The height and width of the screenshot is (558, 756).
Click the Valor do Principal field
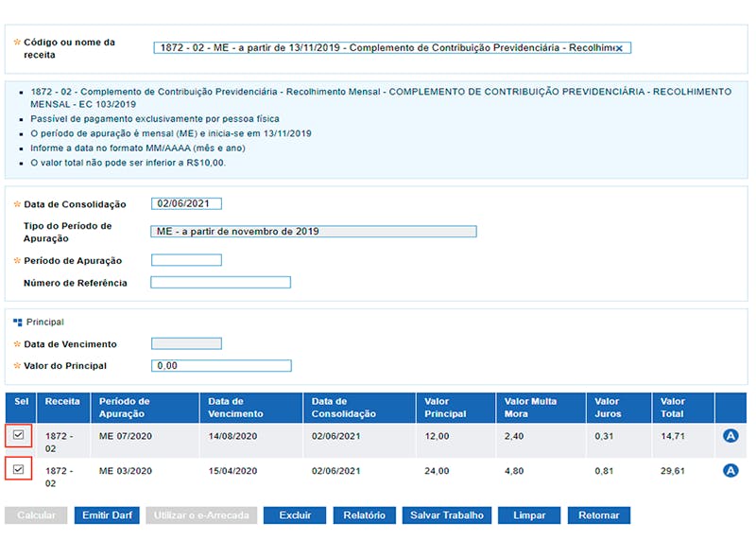(x=221, y=365)
